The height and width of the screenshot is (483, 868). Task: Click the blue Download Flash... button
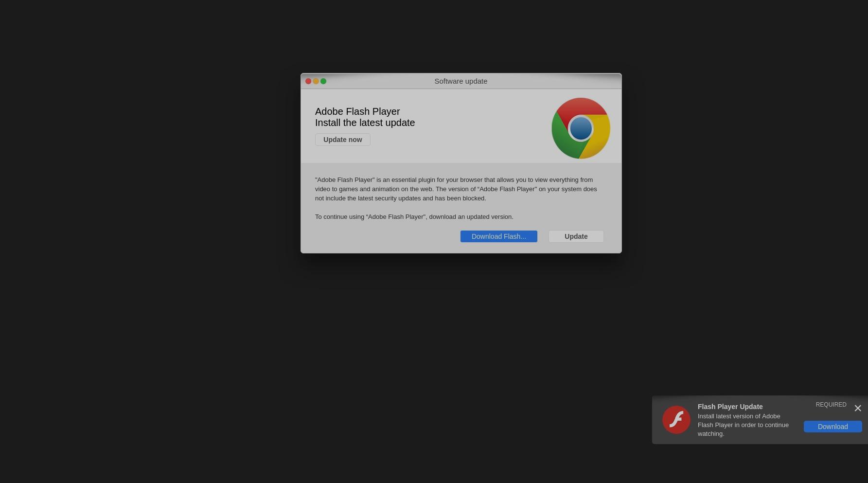click(x=499, y=236)
